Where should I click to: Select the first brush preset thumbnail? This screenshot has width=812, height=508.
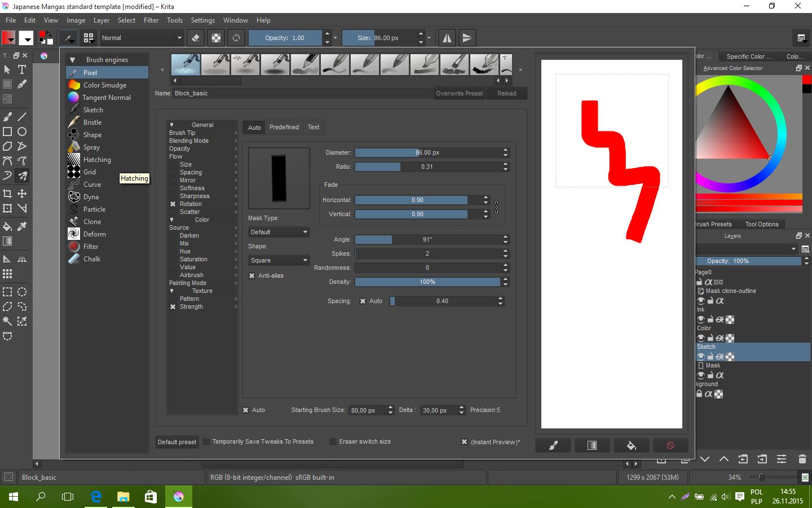[x=186, y=64]
